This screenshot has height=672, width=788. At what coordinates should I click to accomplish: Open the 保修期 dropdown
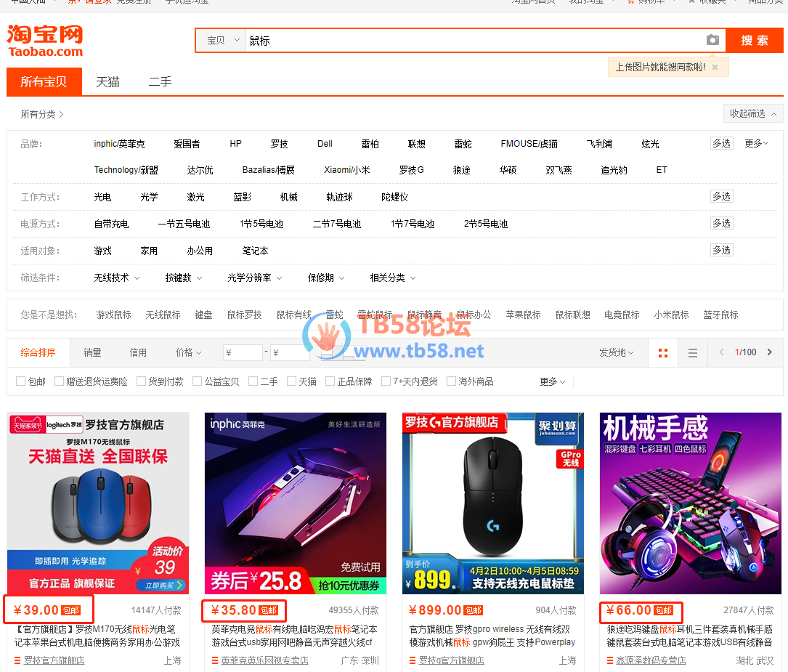click(x=326, y=278)
